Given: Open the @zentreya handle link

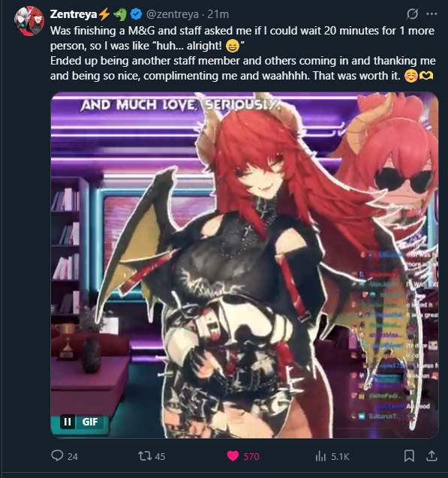Looking at the screenshot, I should point(173,14).
